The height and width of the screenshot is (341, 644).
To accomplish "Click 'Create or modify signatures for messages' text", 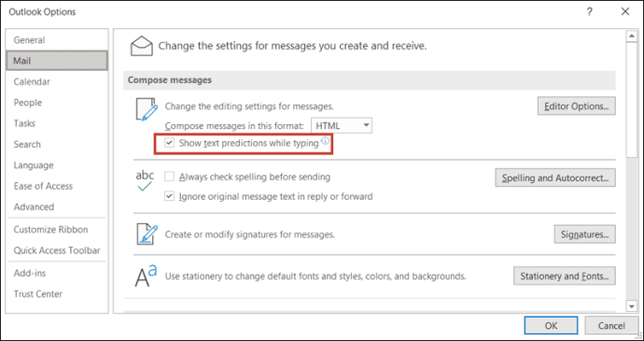I will 250,234.
